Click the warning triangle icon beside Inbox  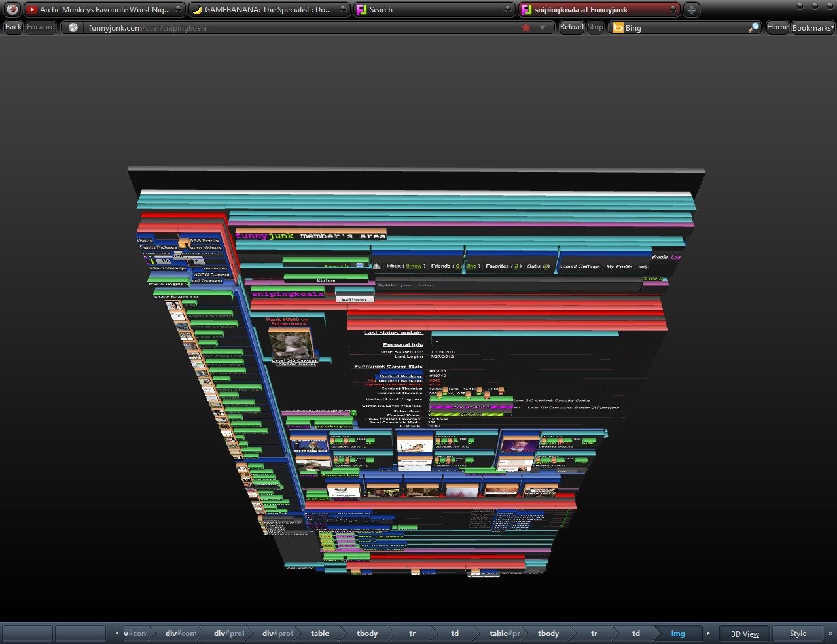[x=377, y=266]
